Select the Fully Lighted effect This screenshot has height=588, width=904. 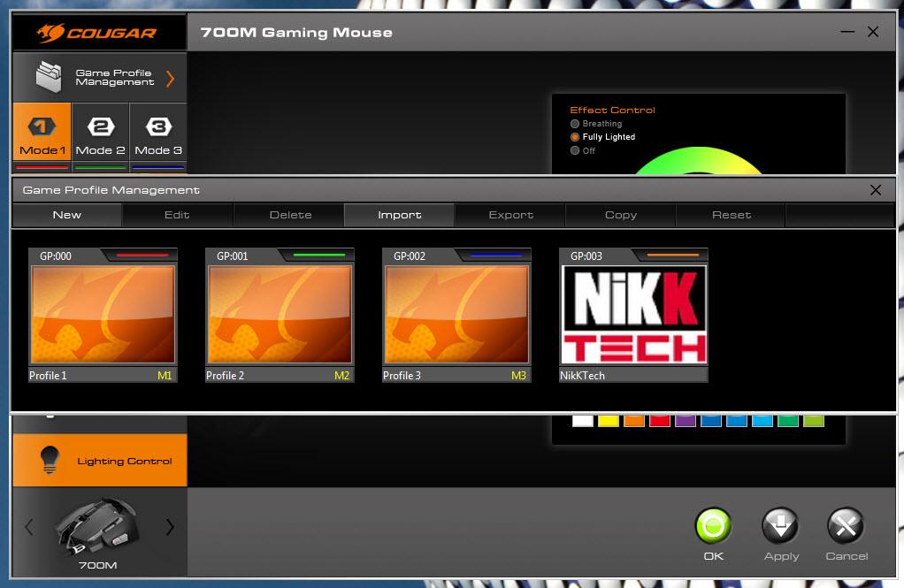click(x=602, y=137)
